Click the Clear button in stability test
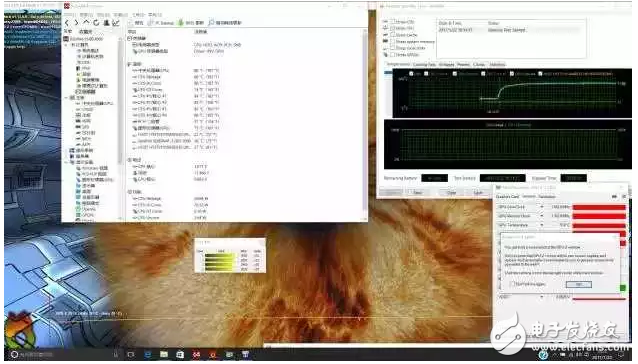This screenshot has width=638, height=364. pos(452,192)
